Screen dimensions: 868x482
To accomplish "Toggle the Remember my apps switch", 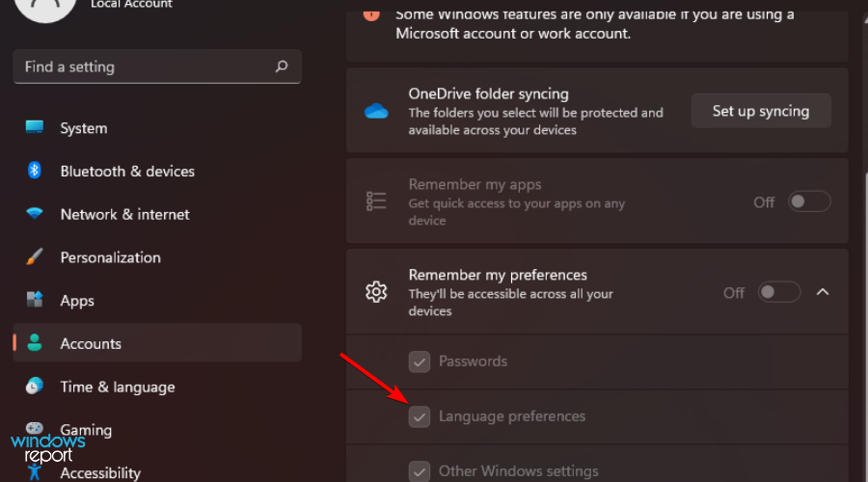I will tap(809, 201).
